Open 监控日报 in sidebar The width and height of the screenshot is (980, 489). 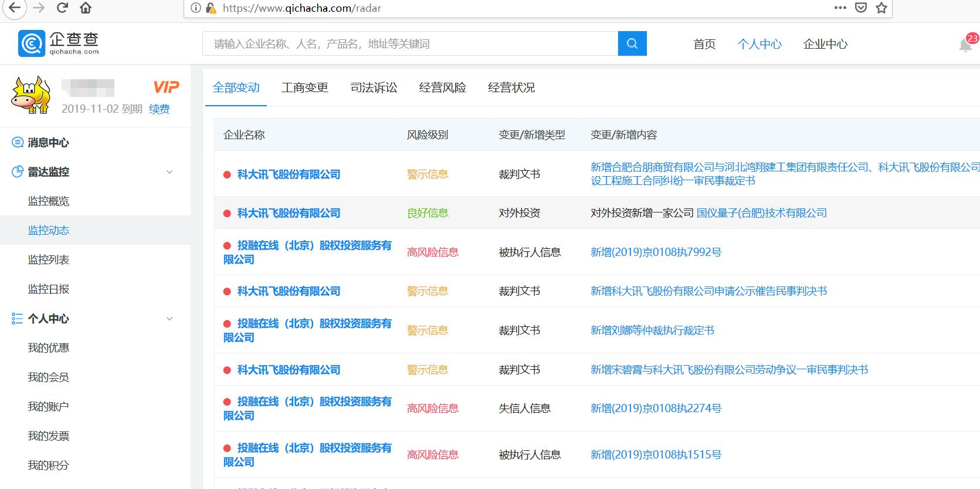pos(49,289)
